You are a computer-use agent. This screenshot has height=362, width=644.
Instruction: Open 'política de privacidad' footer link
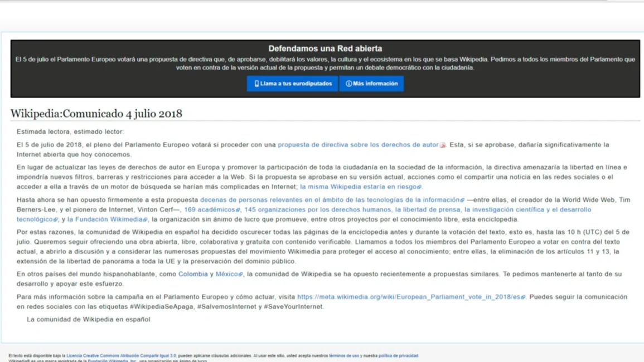coord(398,356)
